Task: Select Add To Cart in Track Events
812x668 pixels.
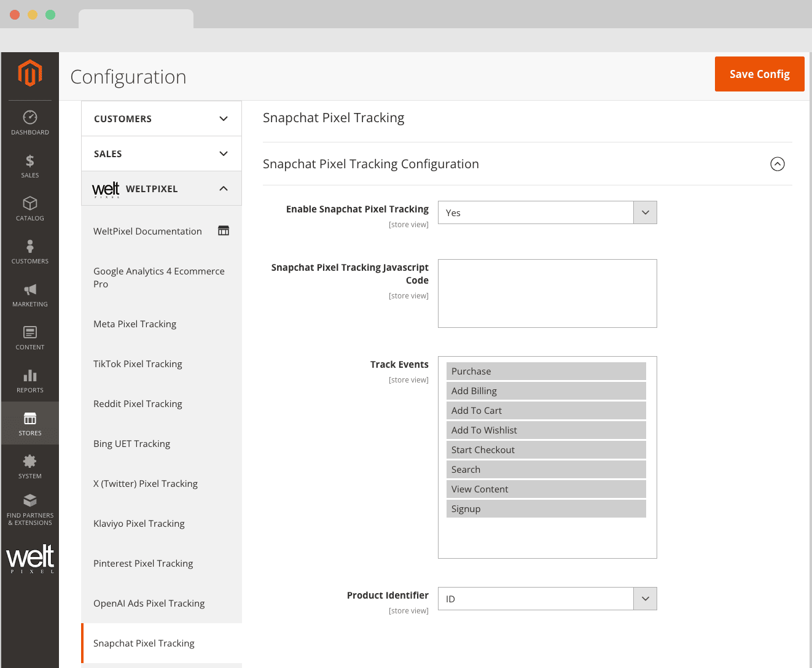Action: click(x=546, y=411)
